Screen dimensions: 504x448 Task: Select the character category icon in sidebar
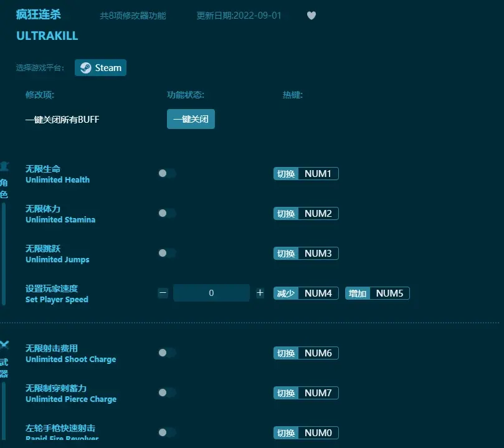click(4, 167)
